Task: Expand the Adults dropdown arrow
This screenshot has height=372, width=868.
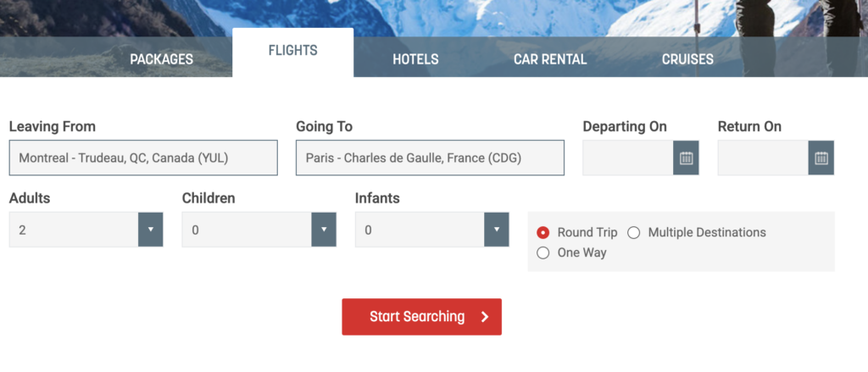Action: pos(150,230)
